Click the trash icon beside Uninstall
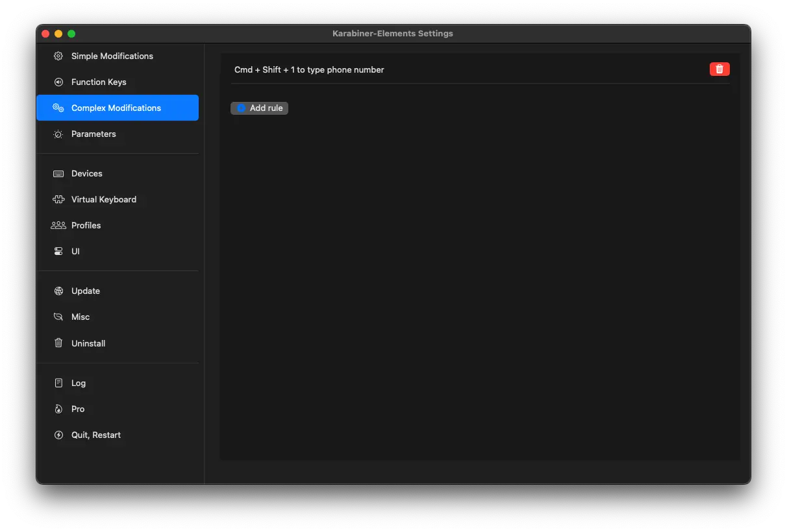This screenshot has height=532, width=787. [x=58, y=343]
